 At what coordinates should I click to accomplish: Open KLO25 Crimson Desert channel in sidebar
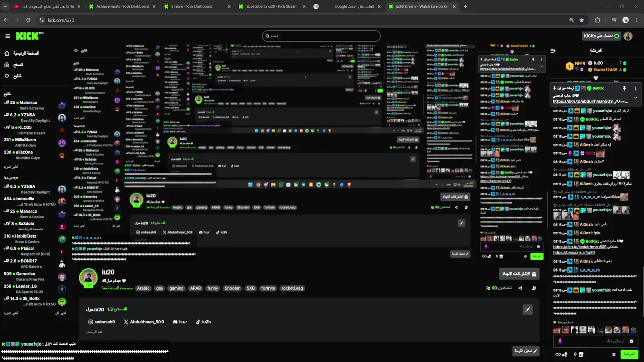click(34, 130)
